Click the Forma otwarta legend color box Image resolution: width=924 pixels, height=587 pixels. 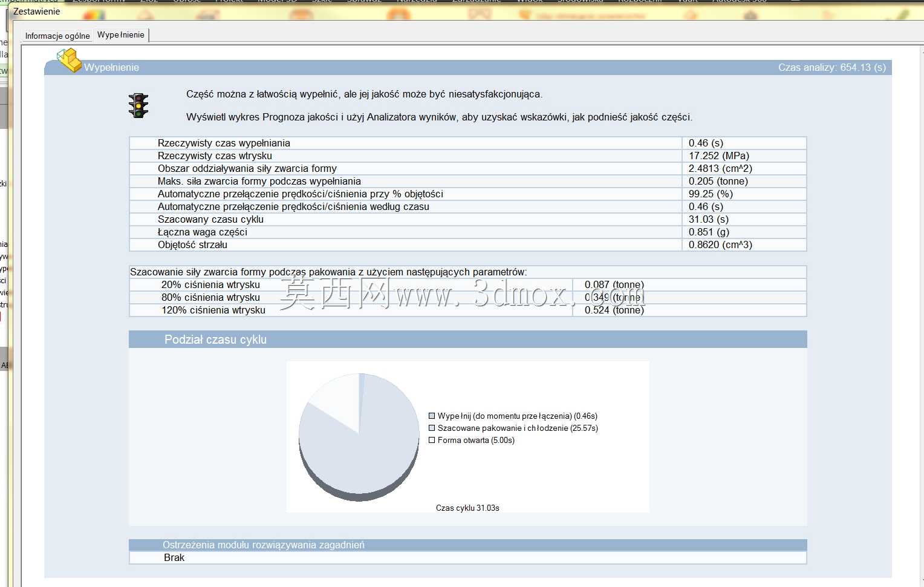point(432,440)
